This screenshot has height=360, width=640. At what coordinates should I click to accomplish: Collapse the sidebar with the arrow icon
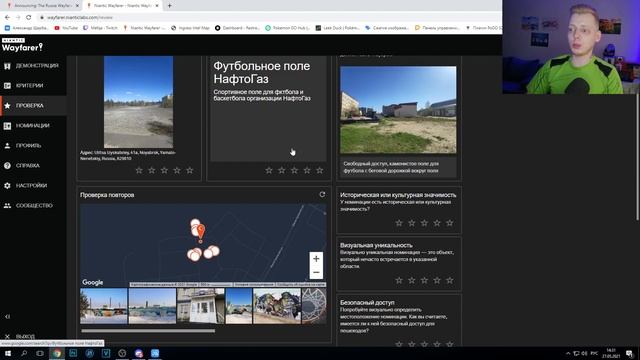(x=7, y=317)
